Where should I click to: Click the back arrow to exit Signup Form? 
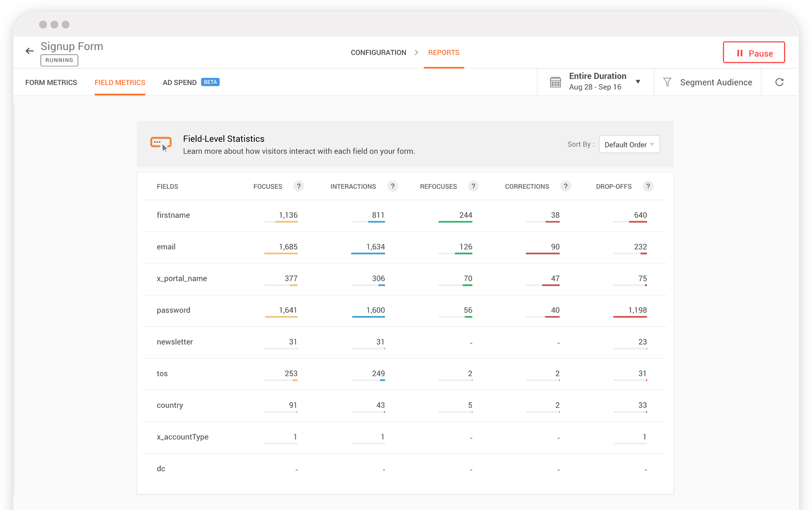29,48
